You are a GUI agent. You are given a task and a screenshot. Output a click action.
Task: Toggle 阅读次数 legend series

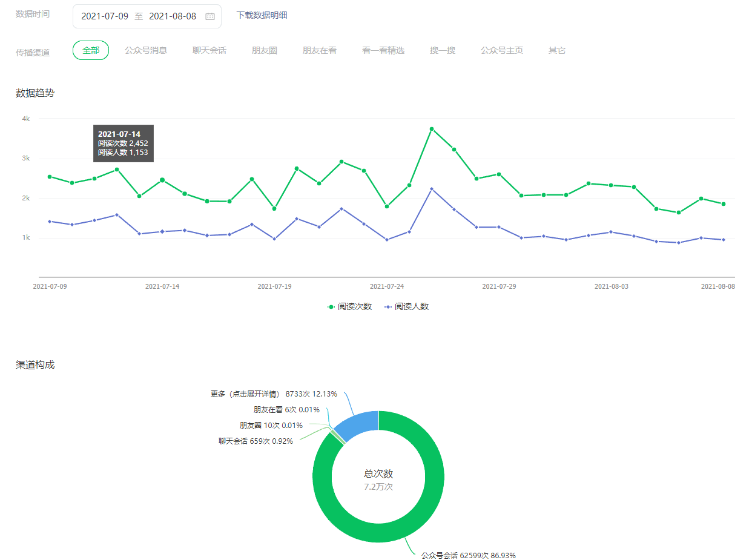(x=349, y=307)
